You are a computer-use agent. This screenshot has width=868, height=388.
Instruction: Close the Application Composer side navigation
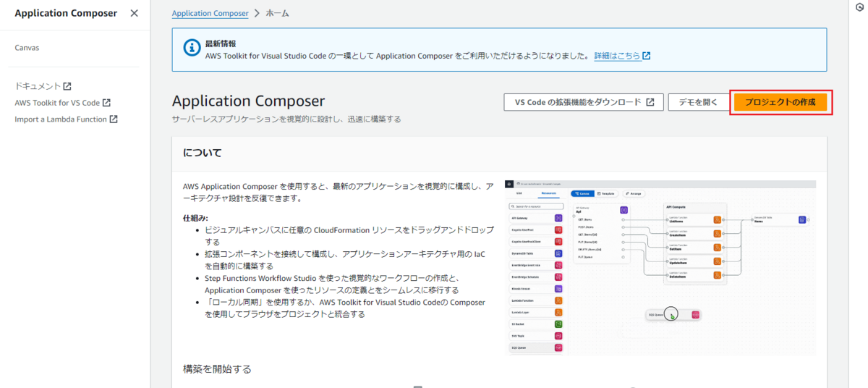(134, 14)
